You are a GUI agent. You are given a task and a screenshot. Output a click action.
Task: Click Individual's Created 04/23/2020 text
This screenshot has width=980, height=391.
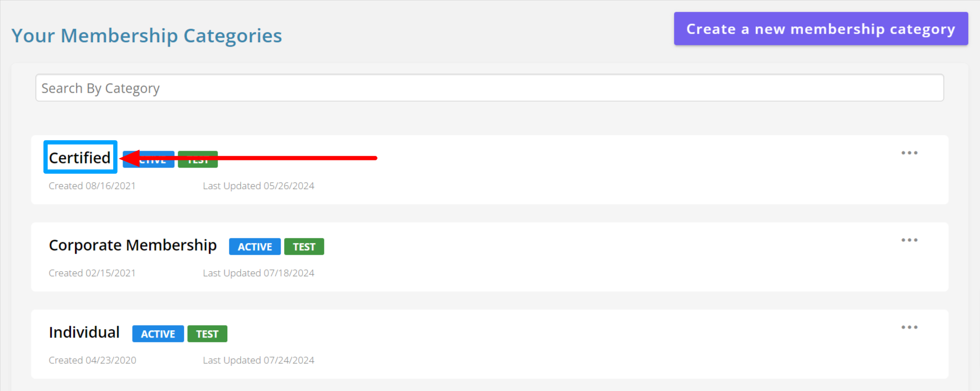coord(92,361)
